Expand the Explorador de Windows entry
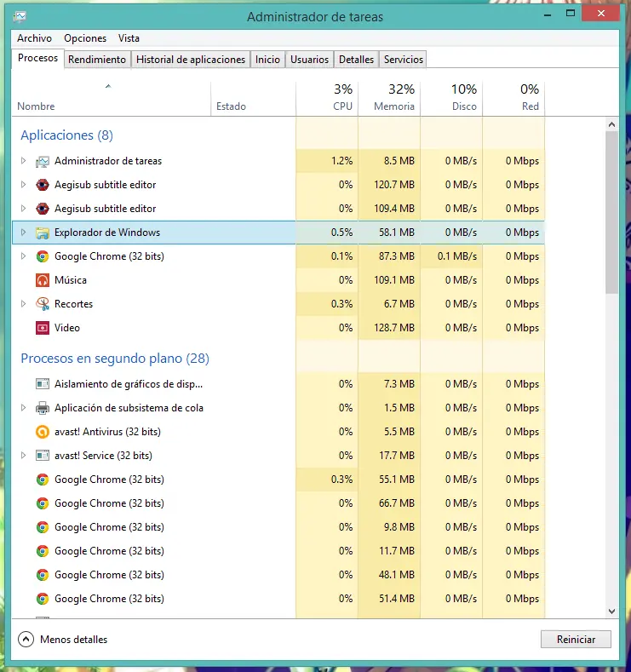Image resolution: width=631 pixels, height=672 pixels. click(24, 233)
